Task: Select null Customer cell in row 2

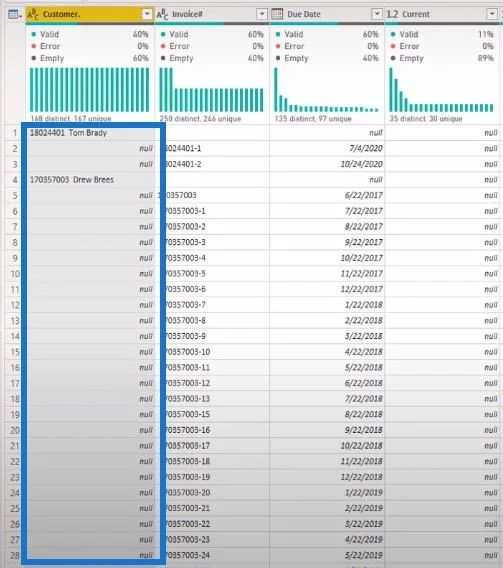Action: (90, 149)
